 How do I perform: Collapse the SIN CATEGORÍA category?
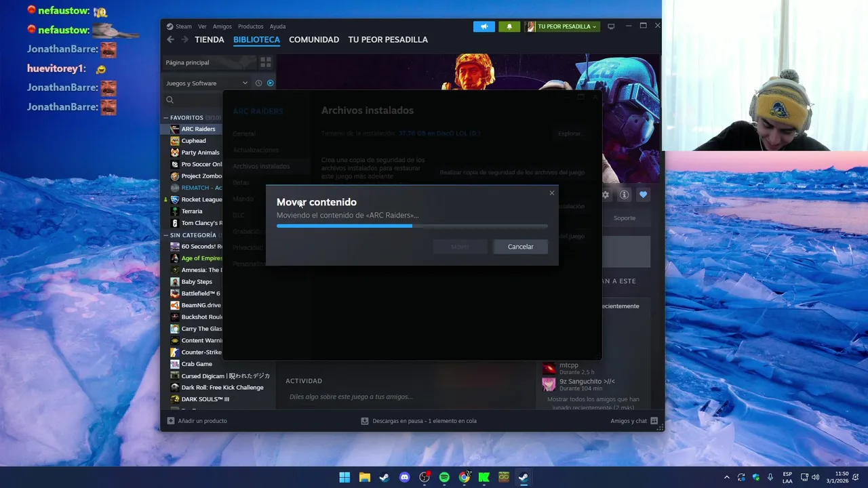[165, 235]
